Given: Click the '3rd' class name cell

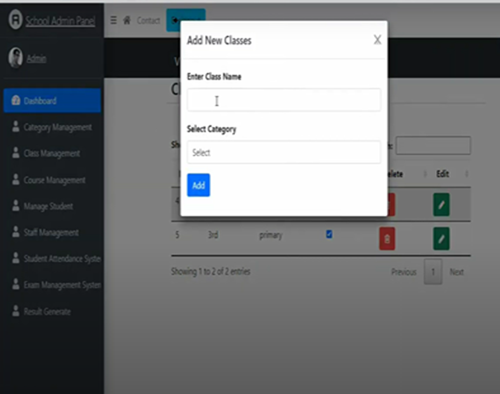Looking at the screenshot, I should point(213,235).
